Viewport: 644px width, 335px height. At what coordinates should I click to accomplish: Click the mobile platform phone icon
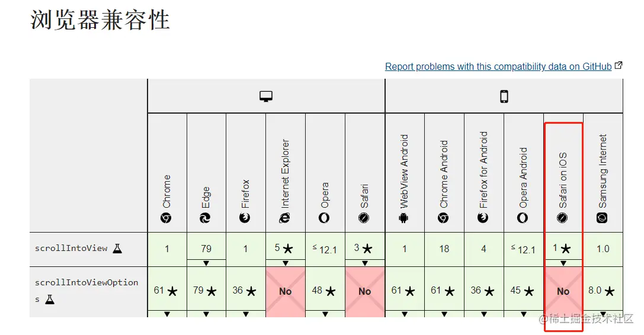504,96
